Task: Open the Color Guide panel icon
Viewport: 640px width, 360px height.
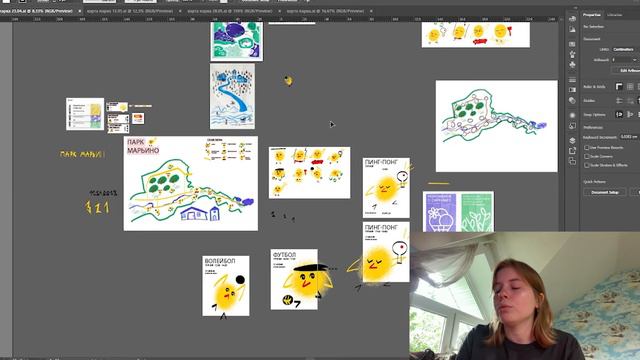Action: point(572,29)
